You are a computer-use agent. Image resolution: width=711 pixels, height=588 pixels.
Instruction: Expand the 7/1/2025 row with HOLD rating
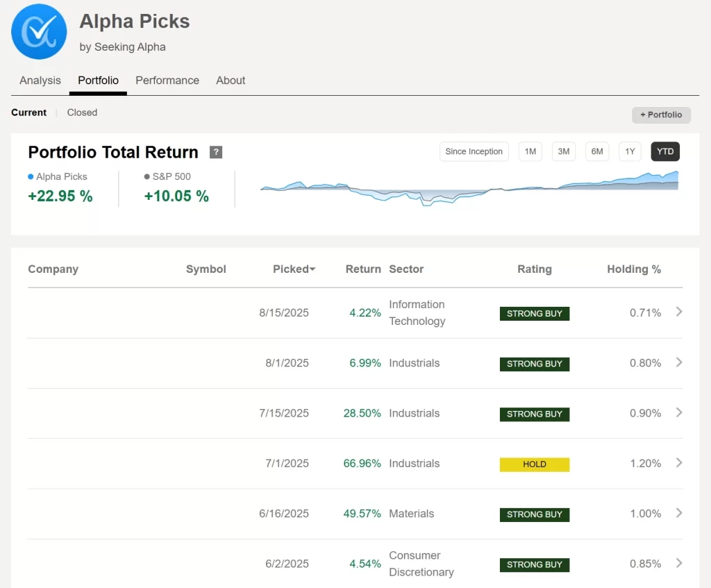click(x=679, y=463)
